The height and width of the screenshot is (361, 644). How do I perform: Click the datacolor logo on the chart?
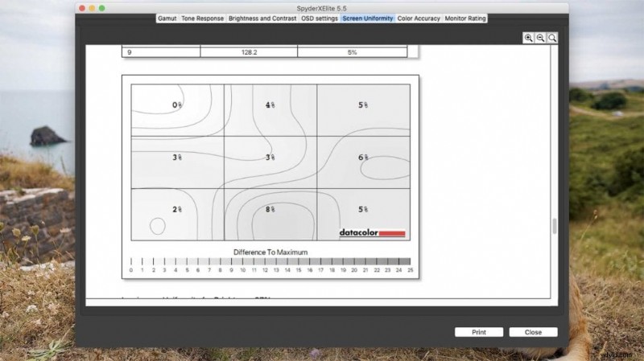(x=372, y=232)
